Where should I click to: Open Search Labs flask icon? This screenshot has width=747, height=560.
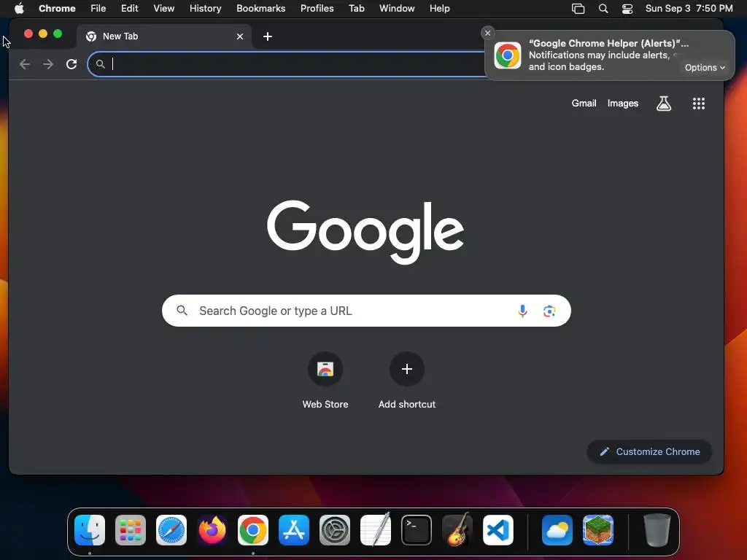(x=664, y=104)
